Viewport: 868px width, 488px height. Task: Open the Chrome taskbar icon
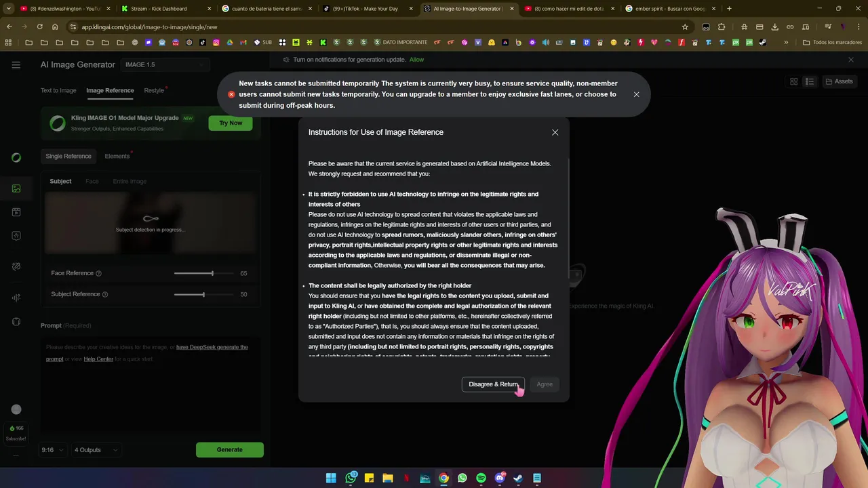pyautogui.click(x=443, y=478)
